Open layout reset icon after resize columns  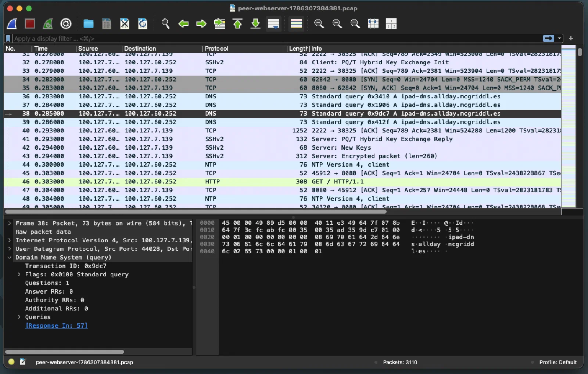391,24
